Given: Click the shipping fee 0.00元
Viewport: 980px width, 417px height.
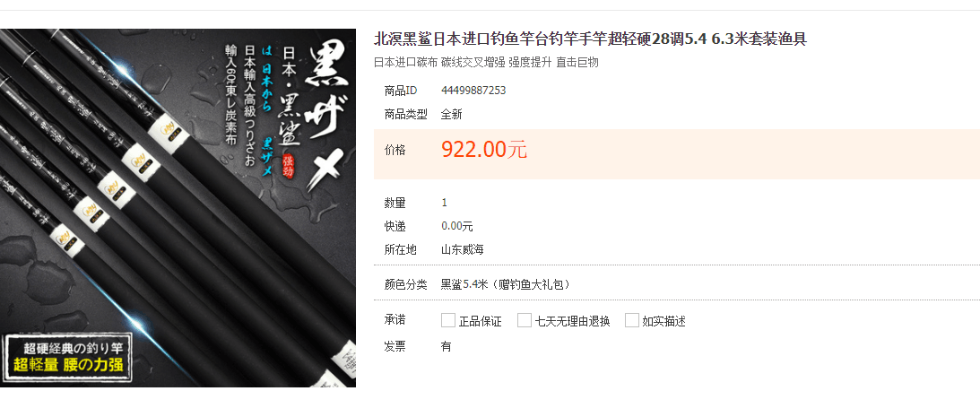Looking at the screenshot, I should click(457, 226).
